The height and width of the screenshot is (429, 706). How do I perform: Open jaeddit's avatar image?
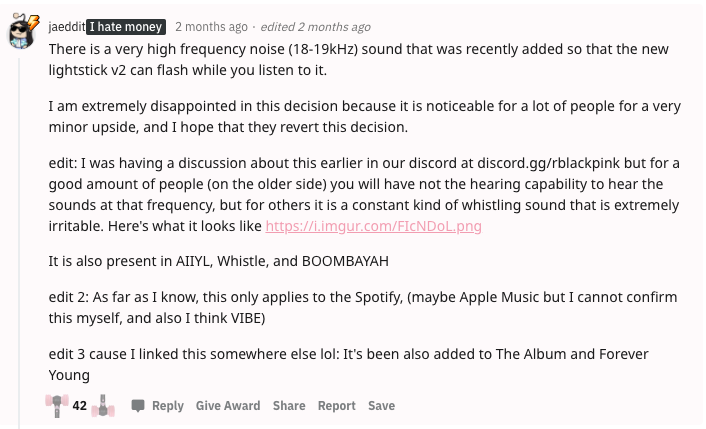[22, 36]
